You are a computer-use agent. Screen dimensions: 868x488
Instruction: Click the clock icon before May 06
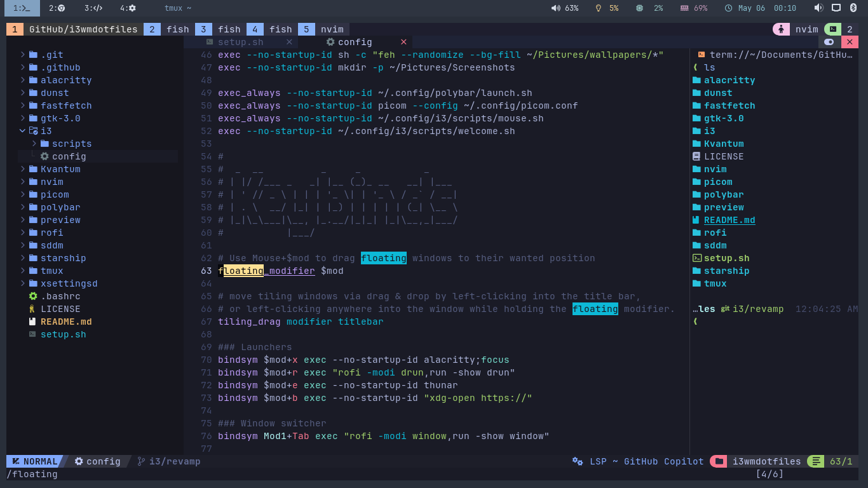coord(728,8)
